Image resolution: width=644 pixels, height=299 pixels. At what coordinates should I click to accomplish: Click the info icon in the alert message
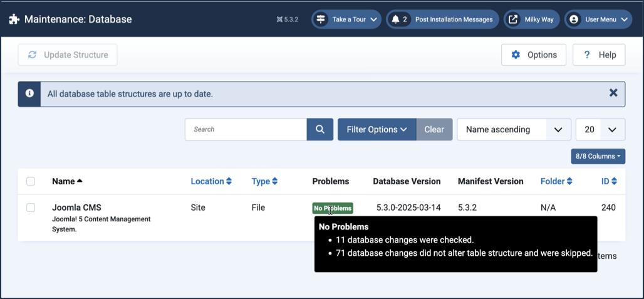click(29, 93)
